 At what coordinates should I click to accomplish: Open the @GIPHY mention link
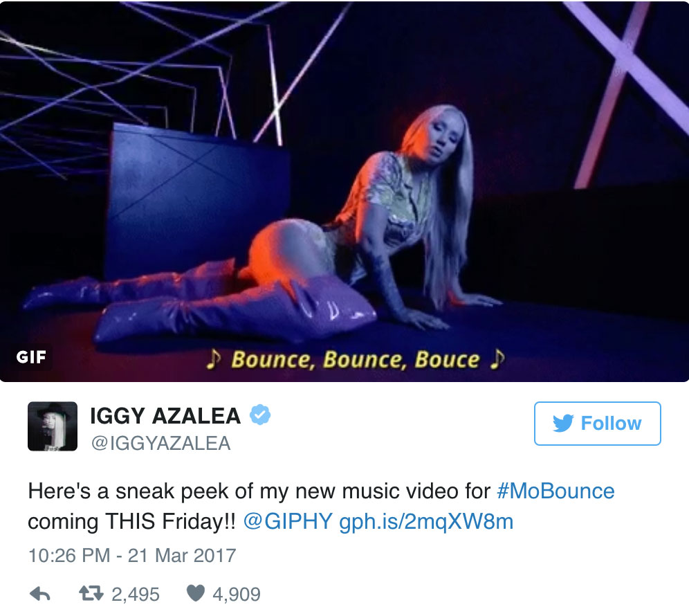click(288, 521)
